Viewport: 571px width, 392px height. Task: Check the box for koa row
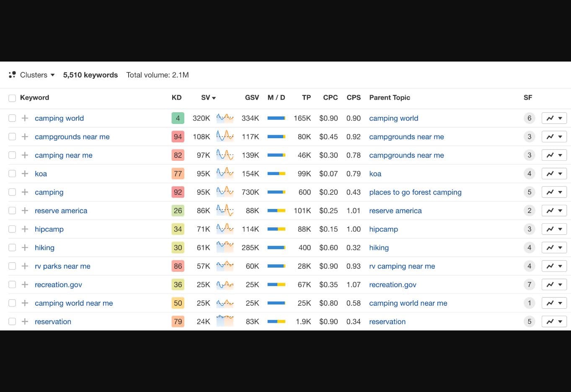click(x=12, y=173)
